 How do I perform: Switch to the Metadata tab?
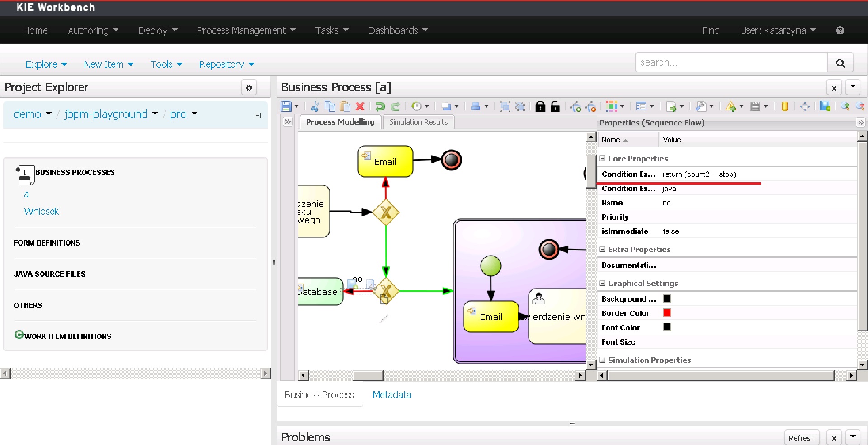click(392, 394)
